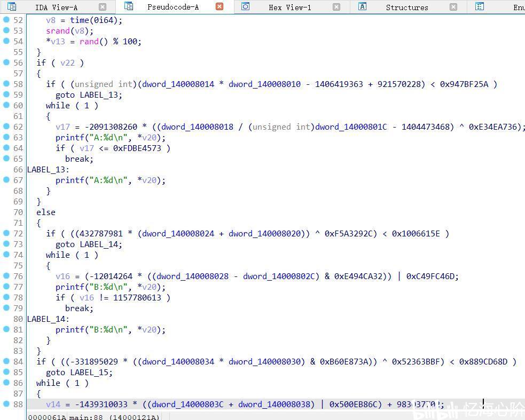Select dword_14000802C on line 76

(x=279, y=276)
